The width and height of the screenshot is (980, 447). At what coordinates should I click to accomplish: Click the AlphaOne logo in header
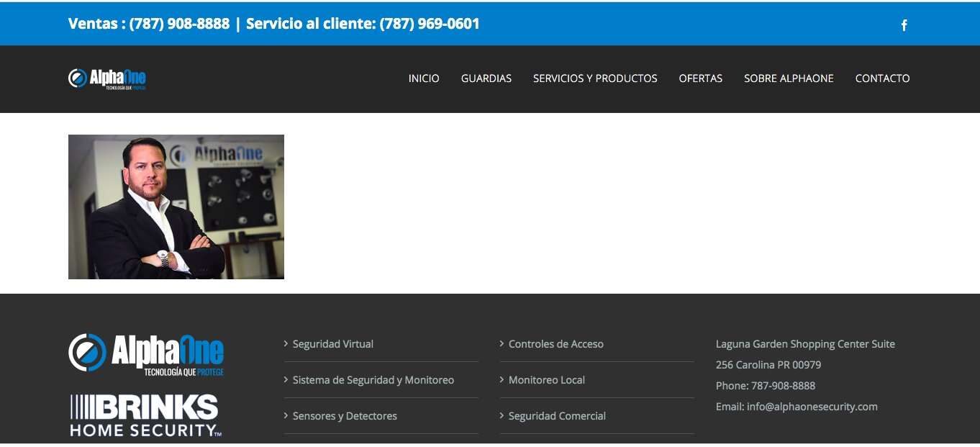click(x=107, y=78)
